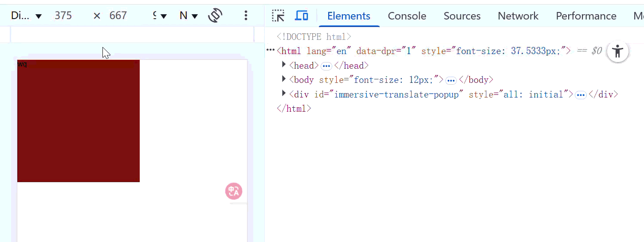Screen dimensions: 644x242
Task: Switch to the Network tab
Action: pyautogui.click(x=518, y=16)
